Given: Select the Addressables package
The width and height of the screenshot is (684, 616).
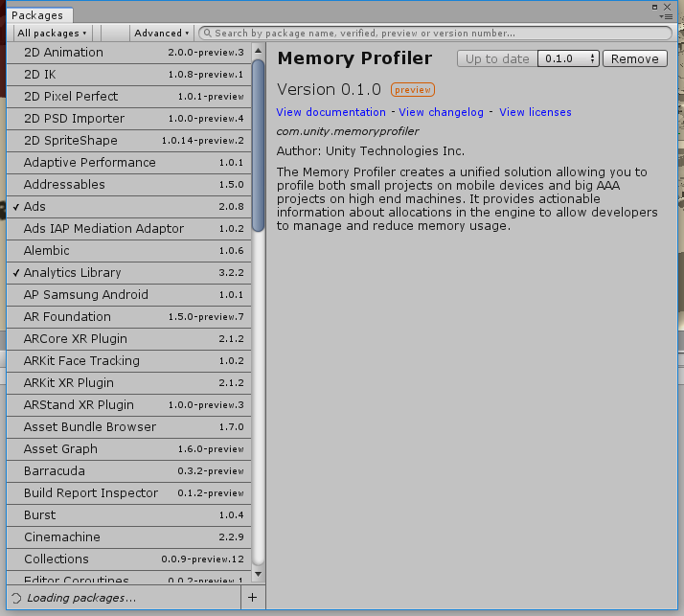Looking at the screenshot, I should coord(129,185).
